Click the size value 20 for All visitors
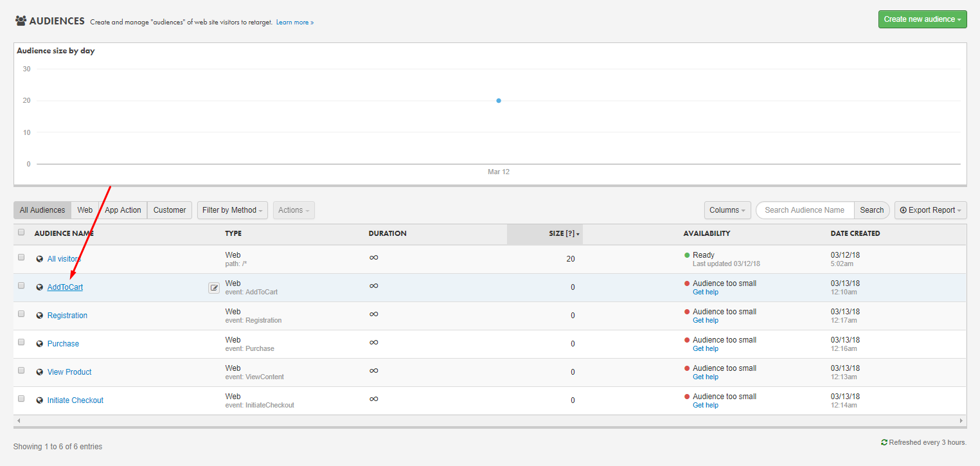 pyautogui.click(x=571, y=259)
